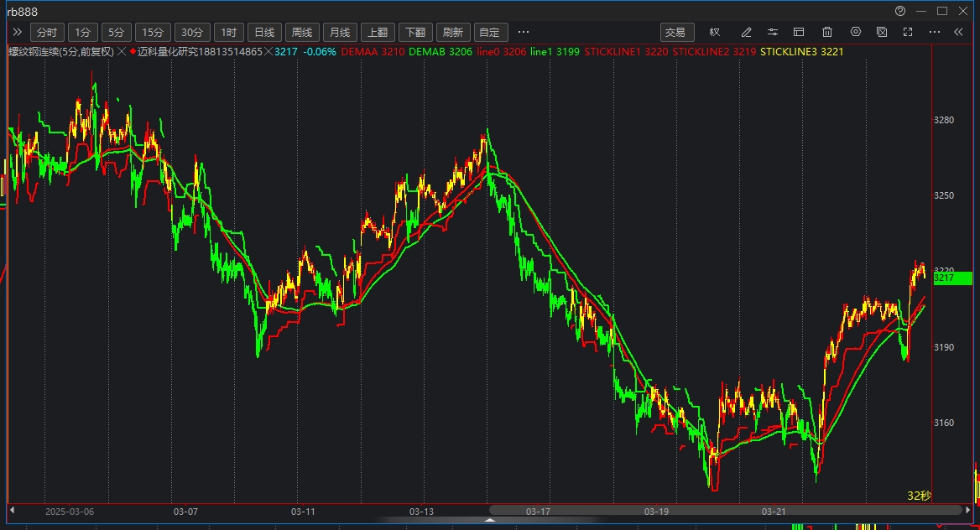Open the 自定 custom period option
The height and width of the screenshot is (530, 980).
[x=491, y=33]
